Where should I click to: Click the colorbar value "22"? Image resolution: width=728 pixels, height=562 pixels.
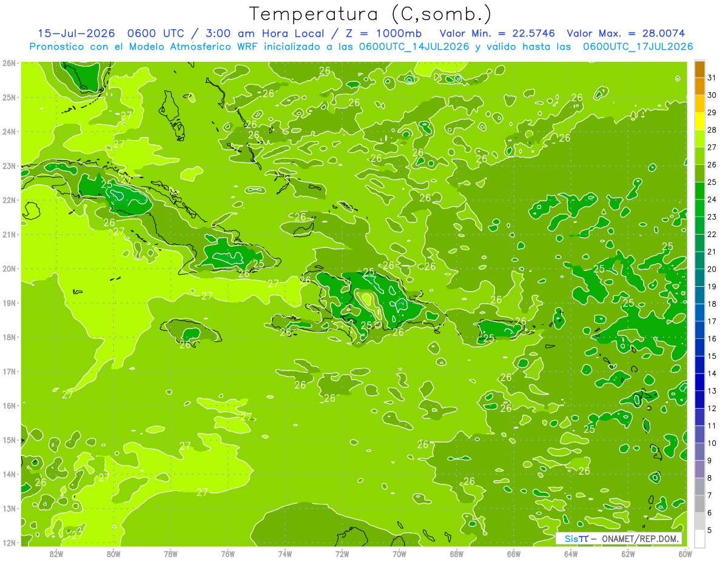click(x=712, y=234)
